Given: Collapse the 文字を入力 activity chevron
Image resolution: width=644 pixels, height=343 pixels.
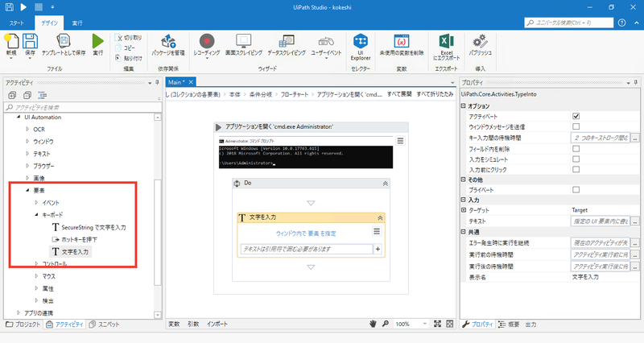Looking at the screenshot, I should [x=380, y=218].
